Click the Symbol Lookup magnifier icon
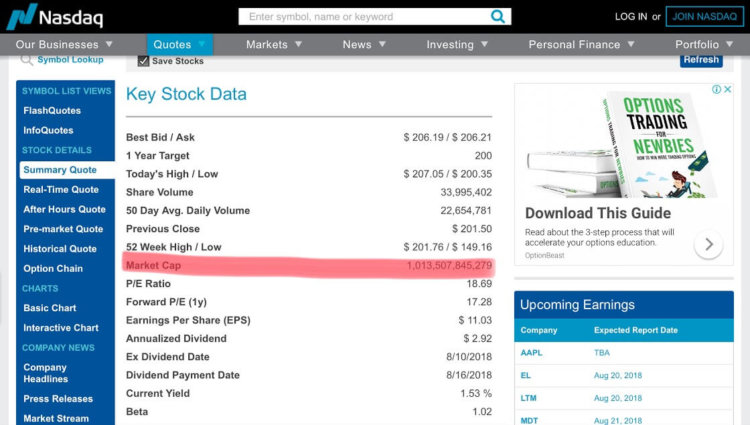The image size is (750, 425). point(26,60)
